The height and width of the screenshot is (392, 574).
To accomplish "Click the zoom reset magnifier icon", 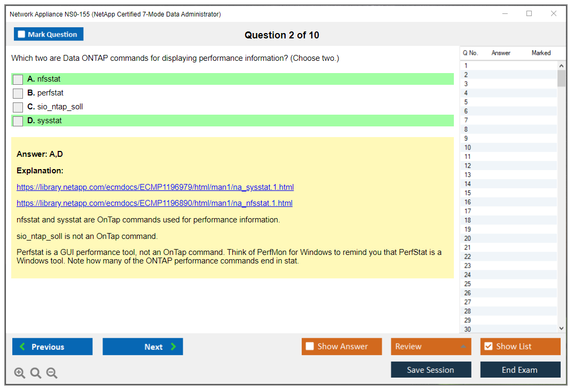I will tap(36, 373).
